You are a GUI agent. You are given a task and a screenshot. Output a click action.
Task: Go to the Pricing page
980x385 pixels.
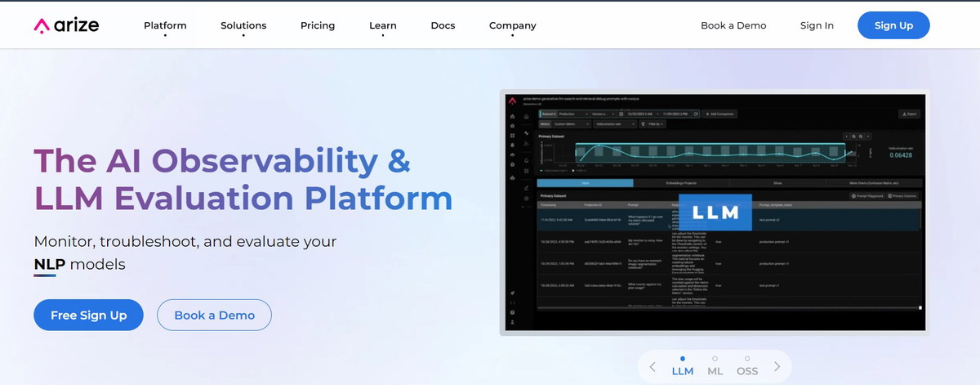click(x=318, y=25)
